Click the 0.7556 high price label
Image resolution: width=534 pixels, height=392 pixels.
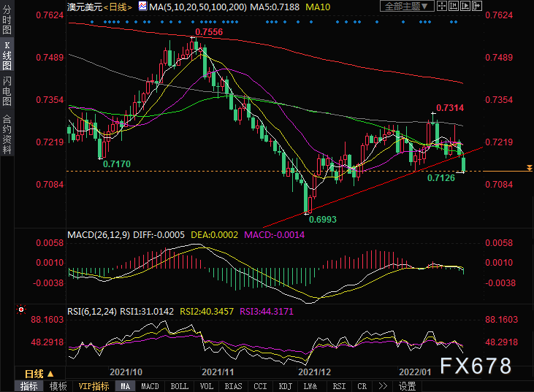209,32
